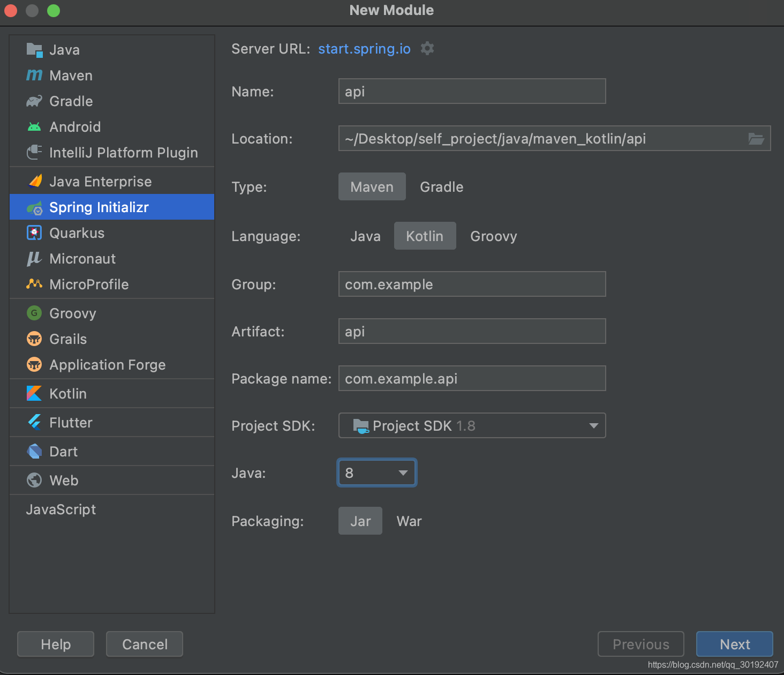Click the IntelliJ Platform Plugin icon
784x675 pixels.
[34, 153]
